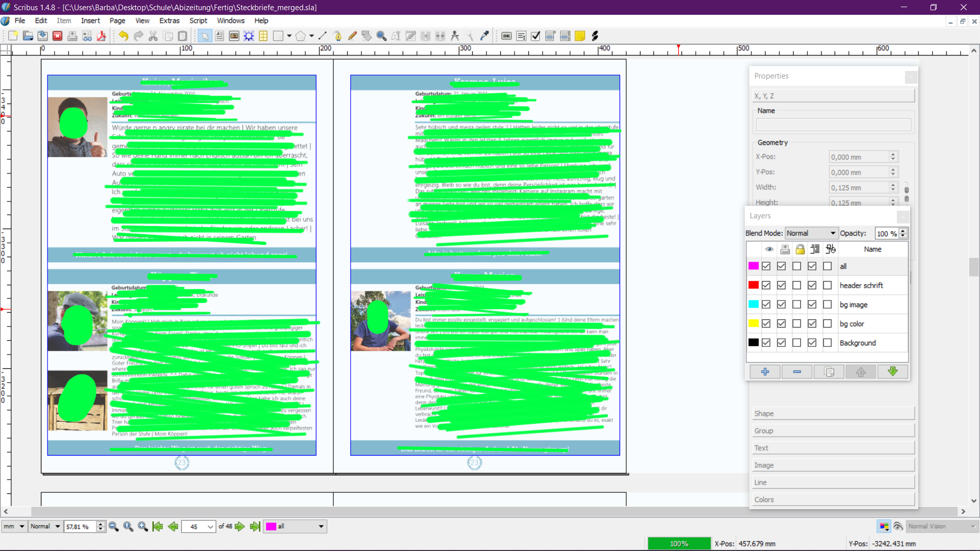Select the Measurements compass tool
Screen dimensions: 980x551
pos(455,36)
